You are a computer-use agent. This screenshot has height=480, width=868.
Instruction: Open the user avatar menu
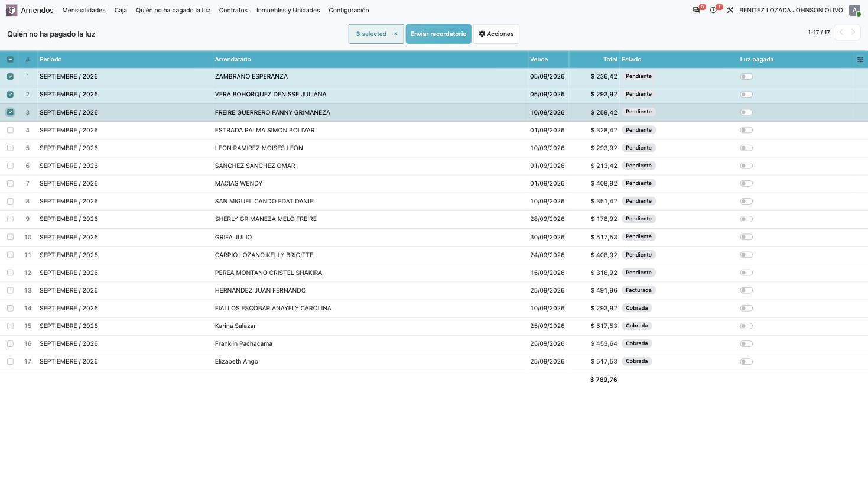click(854, 10)
